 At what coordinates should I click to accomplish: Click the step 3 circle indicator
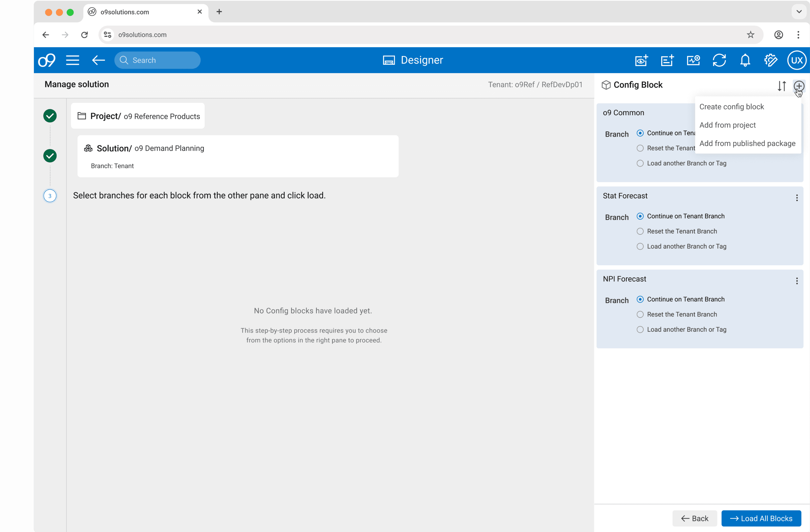click(50, 196)
